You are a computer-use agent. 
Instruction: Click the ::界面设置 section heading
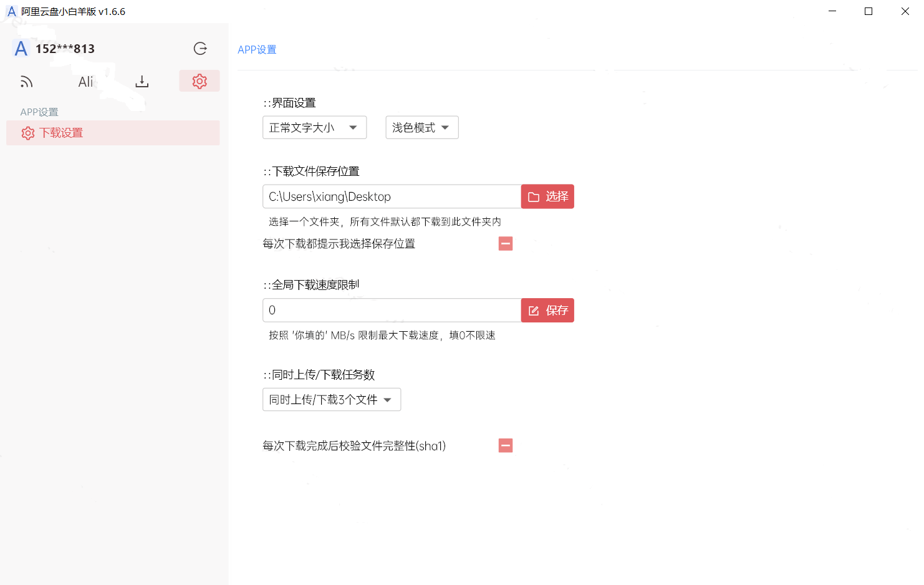click(289, 103)
